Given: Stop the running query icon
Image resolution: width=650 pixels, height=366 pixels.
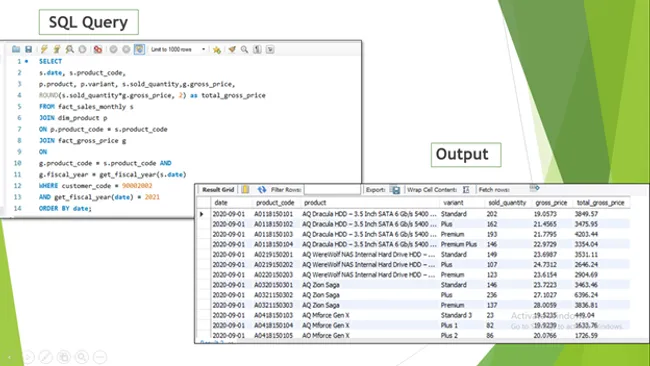Looking at the screenshot, I should [x=82, y=49].
